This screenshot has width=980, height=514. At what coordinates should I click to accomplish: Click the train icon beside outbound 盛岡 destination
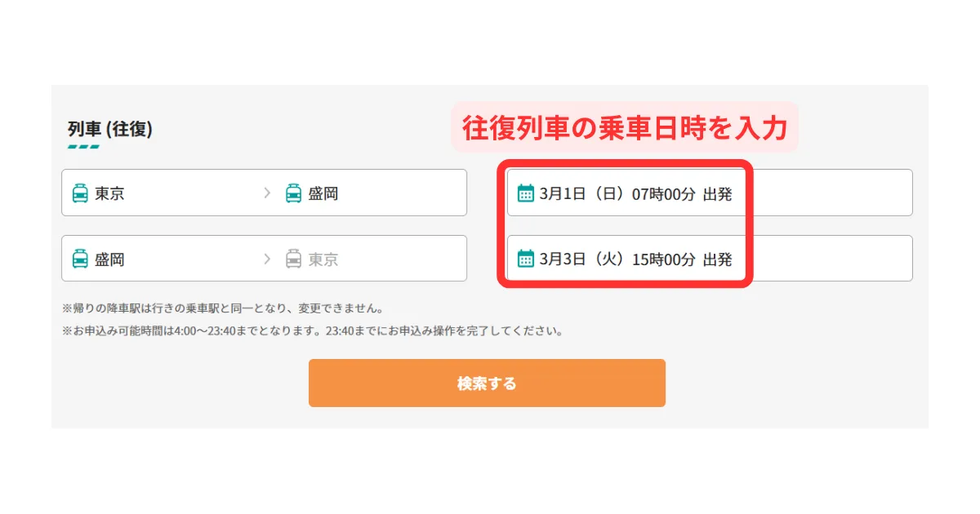pos(293,193)
